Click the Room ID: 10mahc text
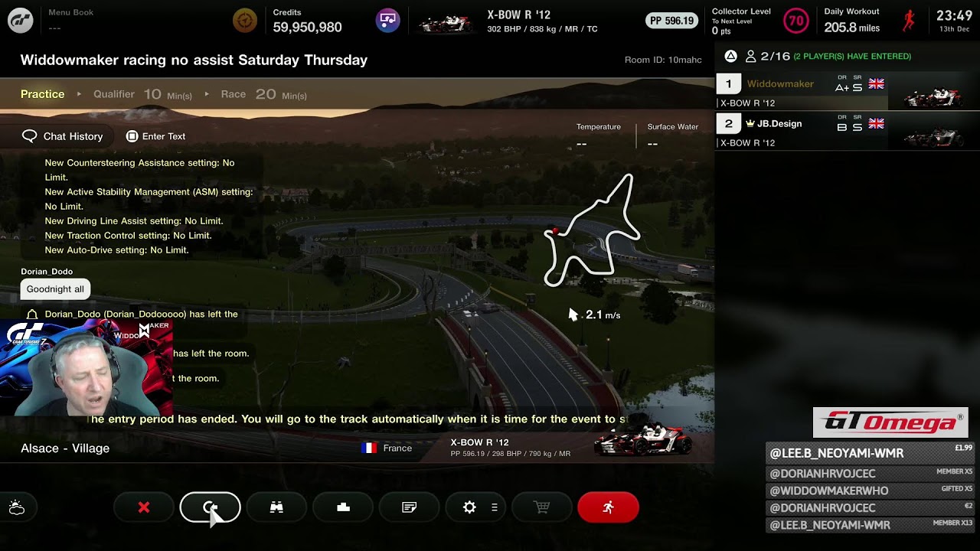The width and height of the screenshot is (980, 551). point(663,60)
